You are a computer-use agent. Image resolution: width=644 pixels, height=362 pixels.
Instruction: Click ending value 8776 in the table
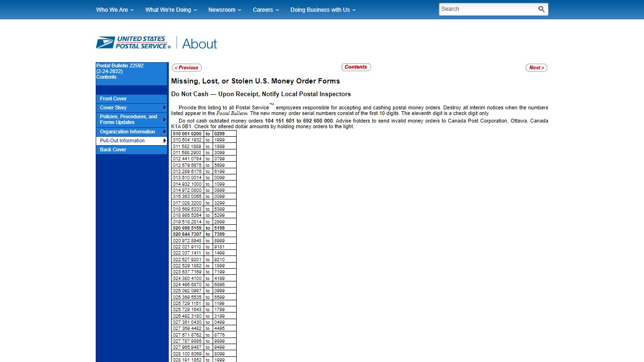219,335
